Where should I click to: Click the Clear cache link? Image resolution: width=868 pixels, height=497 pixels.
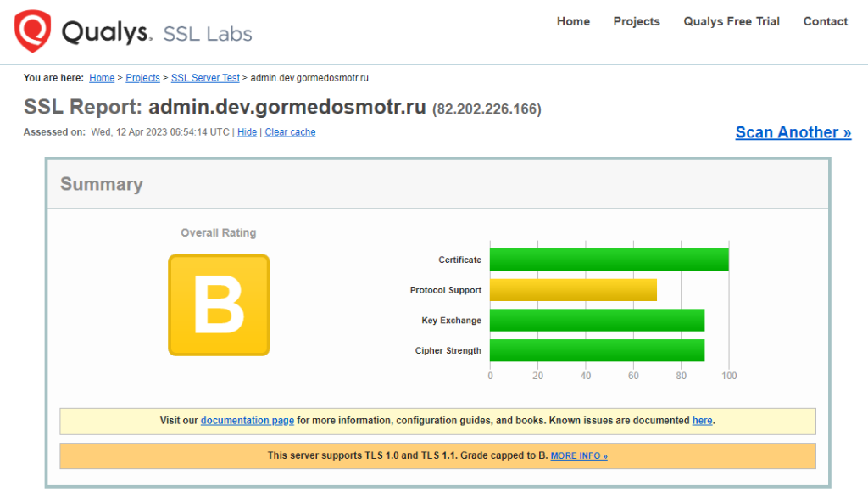(x=290, y=132)
